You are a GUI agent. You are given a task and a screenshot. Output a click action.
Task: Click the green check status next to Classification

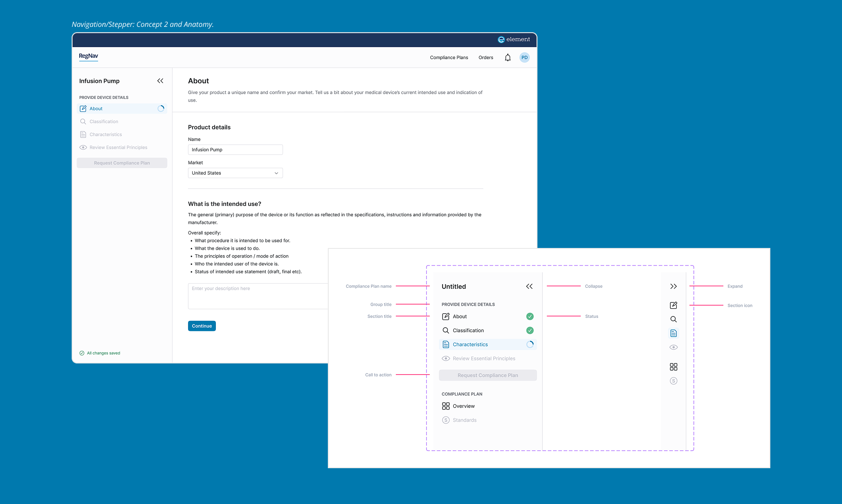[530, 331]
